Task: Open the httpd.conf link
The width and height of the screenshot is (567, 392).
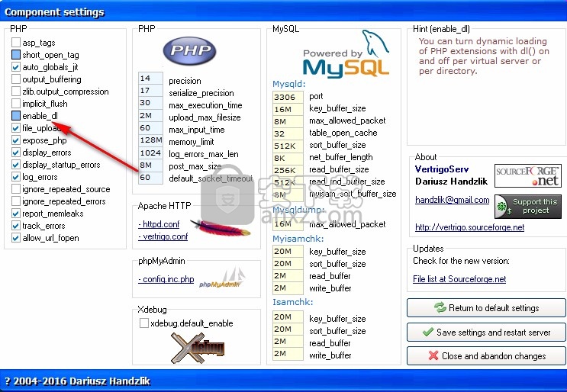Action: coord(159,224)
